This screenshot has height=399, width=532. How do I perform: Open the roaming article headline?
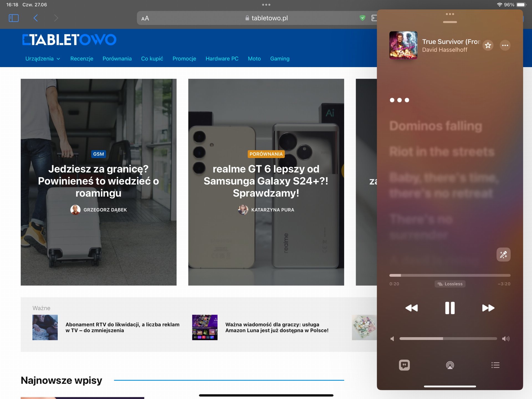pos(98,181)
